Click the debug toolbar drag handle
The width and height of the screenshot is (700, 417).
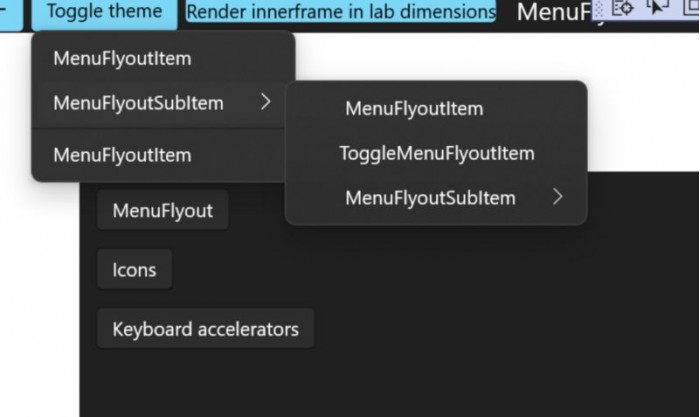pyautogui.click(x=598, y=9)
